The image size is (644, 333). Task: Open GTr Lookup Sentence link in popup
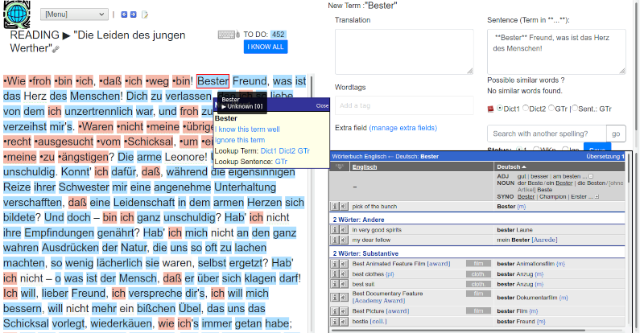click(281, 162)
